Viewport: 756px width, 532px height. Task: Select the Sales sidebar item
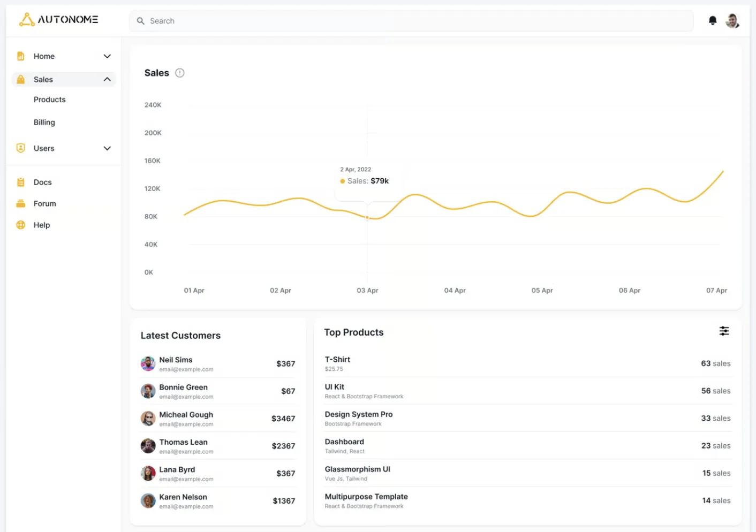[64, 79]
